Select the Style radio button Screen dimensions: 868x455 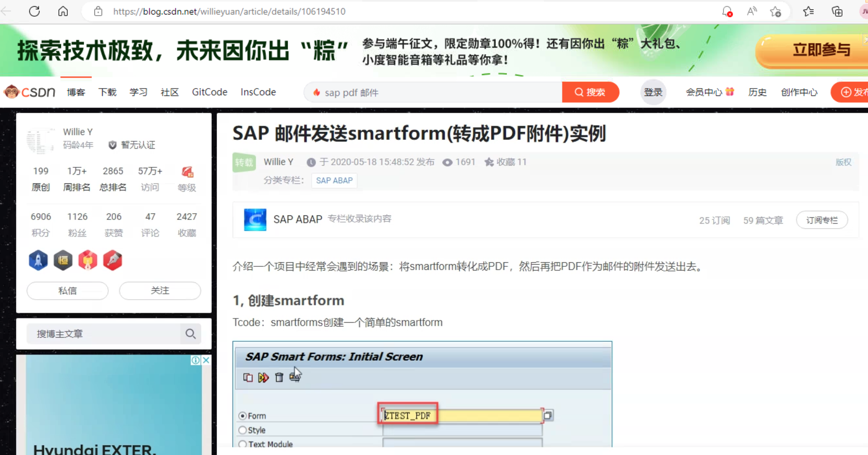(242, 430)
